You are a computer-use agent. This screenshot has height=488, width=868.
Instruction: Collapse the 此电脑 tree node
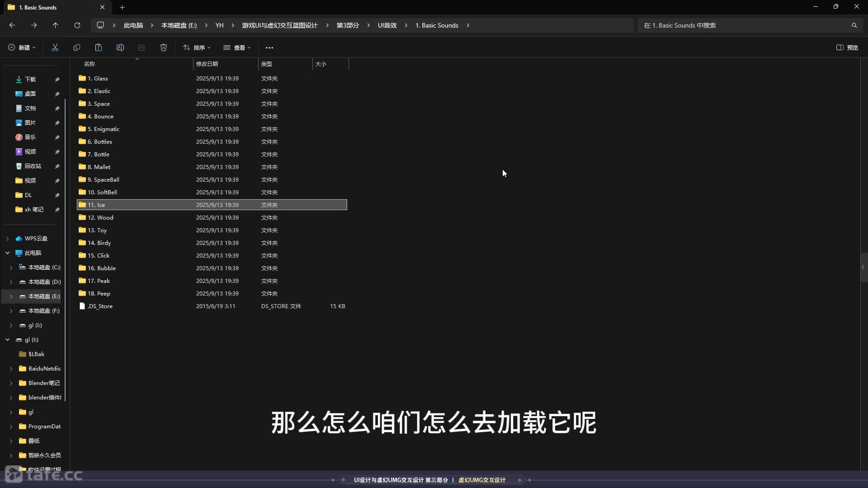pos(8,253)
